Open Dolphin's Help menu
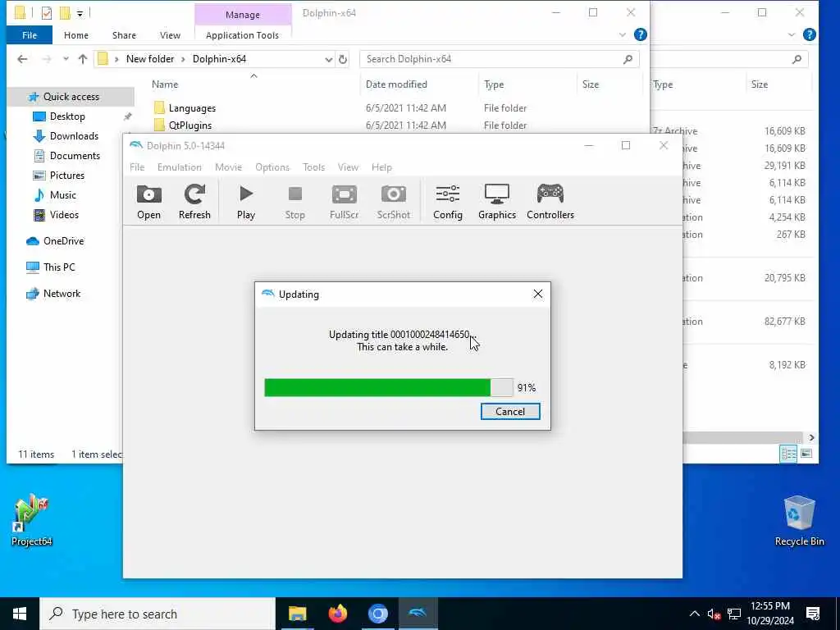The image size is (840, 630). 381,167
